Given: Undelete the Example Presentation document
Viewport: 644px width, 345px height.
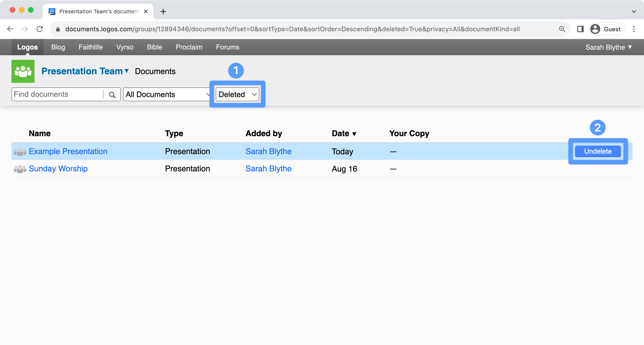Looking at the screenshot, I should pos(598,151).
